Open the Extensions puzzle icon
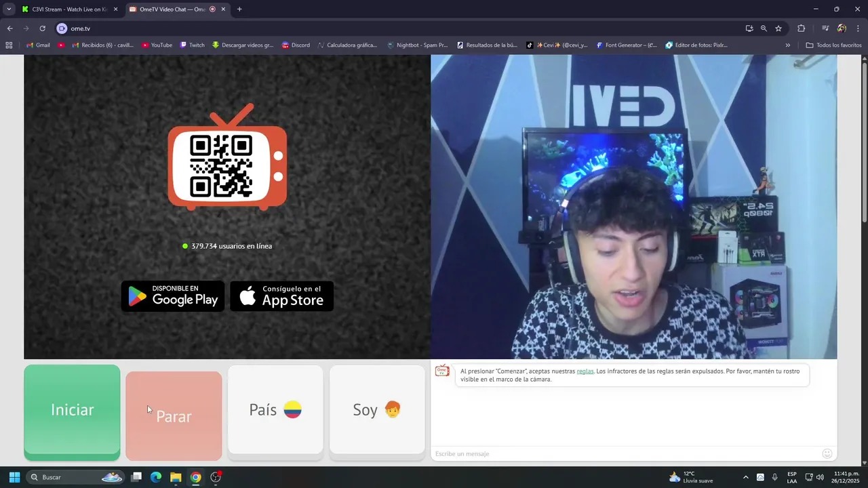Image resolution: width=868 pixels, height=488 pixels. [x=802, y=28]
